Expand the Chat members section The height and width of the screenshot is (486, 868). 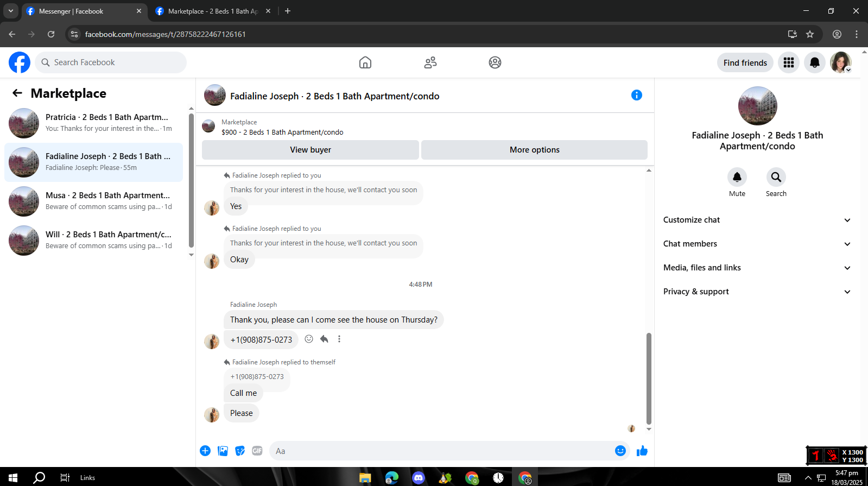757,244
